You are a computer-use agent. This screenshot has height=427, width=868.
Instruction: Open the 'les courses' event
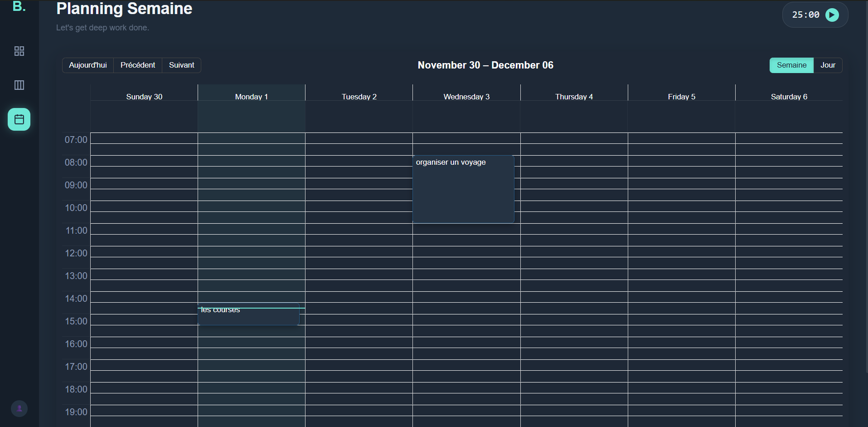pos(248,316)
